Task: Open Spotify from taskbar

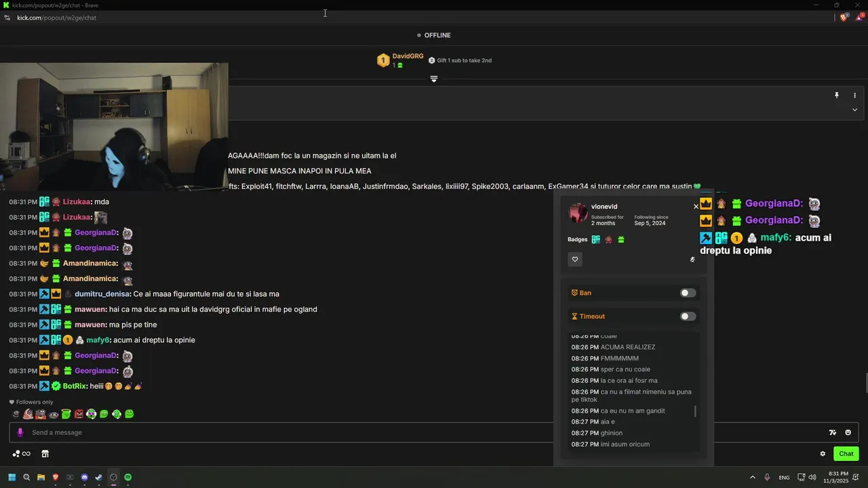Action: click(x=128, y=477)
